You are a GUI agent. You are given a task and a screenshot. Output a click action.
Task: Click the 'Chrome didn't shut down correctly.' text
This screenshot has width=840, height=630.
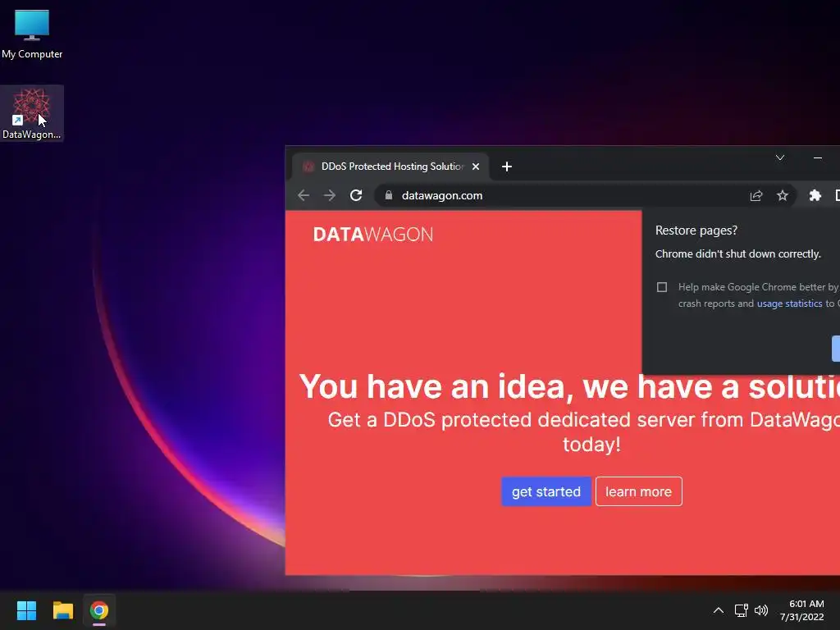point(737,254)
